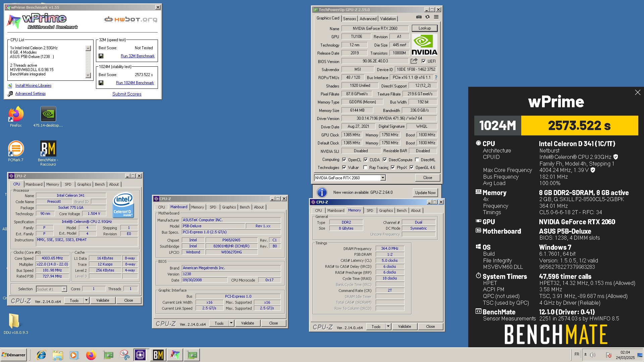Open the Bench tab in CPU-Z CPU window
The height and width of the screenshot is (362, 644).
(x=100, y=184)
